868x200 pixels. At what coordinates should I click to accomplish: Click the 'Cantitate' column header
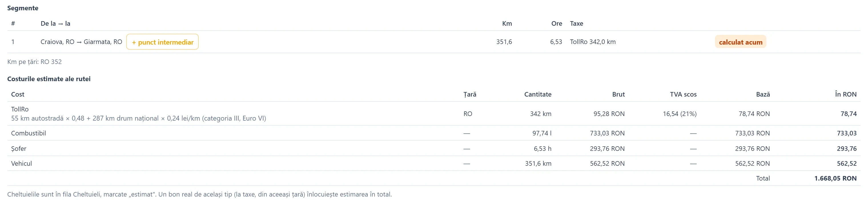coord(538,95)
